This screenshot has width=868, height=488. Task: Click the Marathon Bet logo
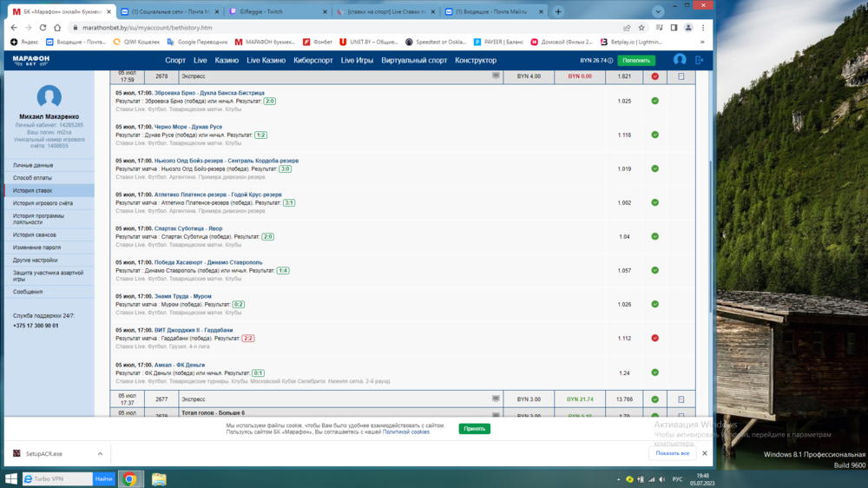[31, 60]
